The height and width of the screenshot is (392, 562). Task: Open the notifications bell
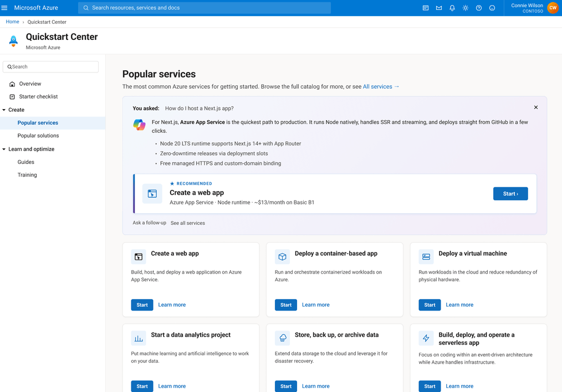pyautogui.click(x=452, y=8)
